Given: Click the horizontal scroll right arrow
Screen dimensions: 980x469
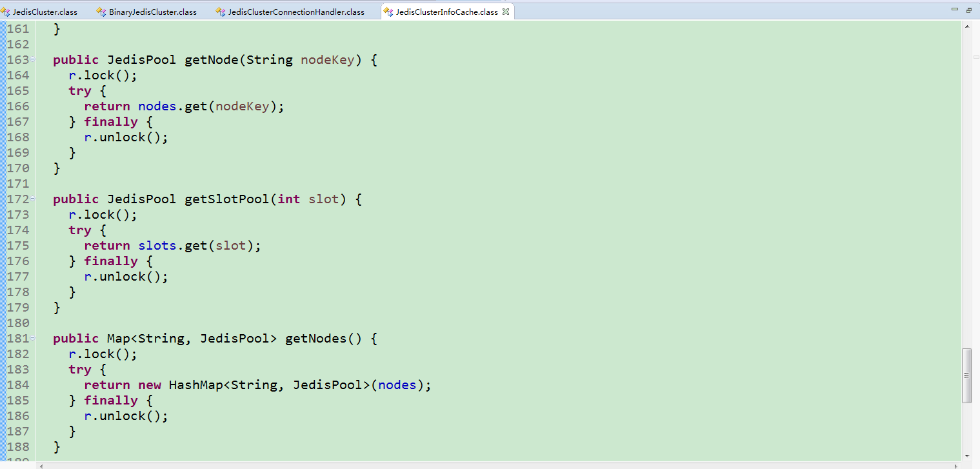Looking at the screenshot, I should (957, 465).
